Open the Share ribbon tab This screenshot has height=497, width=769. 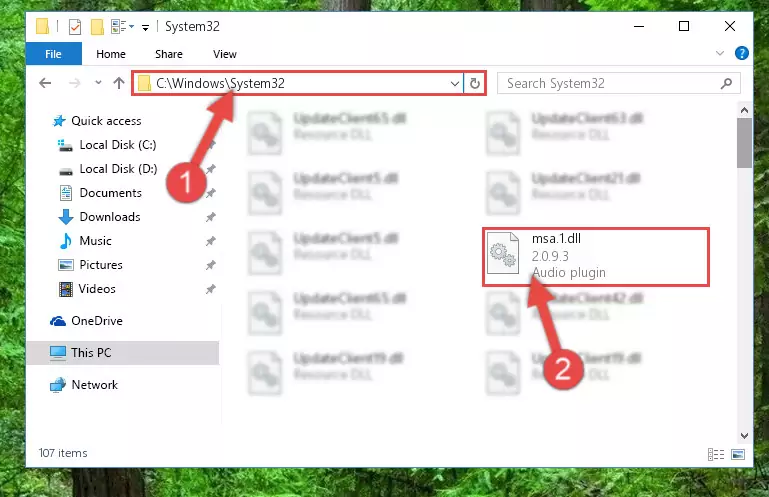pyautogui.click(x=169, y=54)
